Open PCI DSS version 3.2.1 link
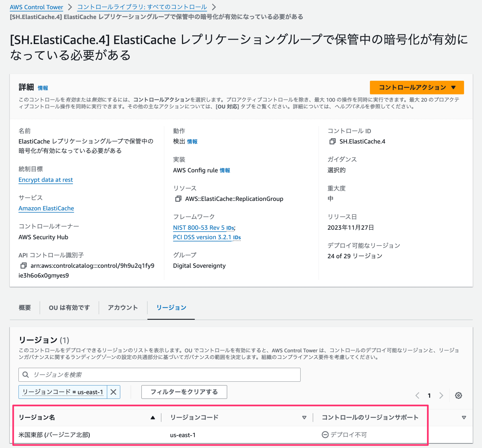482x448 pixels. point(202,237)
